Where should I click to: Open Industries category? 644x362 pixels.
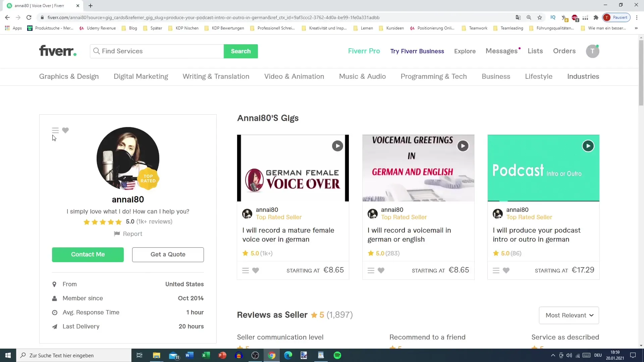(583, 76)
